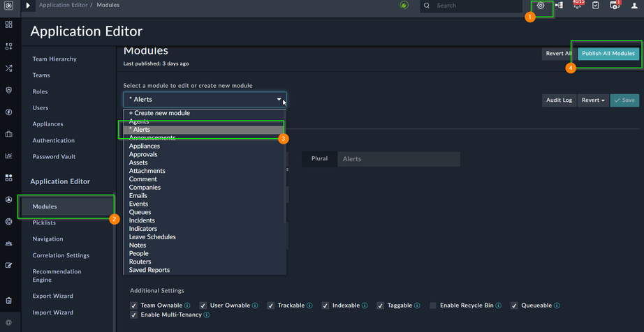Collapse the module selection dropdown showing Alerts
The height and width of the screenshot is (332, 644).
pos(205,100)
